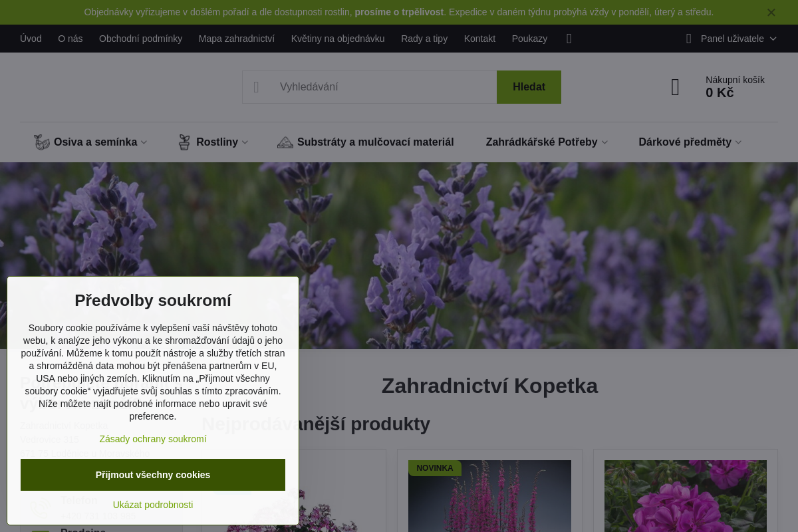Click the seed packet icon by Osiva a semínka
This screenshot has height=532, width=798.
[42, 142]
